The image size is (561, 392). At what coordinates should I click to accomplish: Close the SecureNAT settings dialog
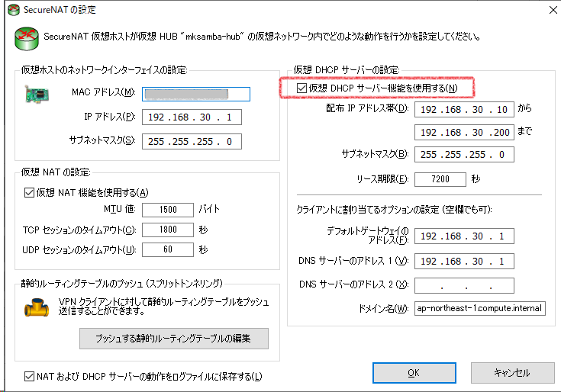click(x=553, y=10)
